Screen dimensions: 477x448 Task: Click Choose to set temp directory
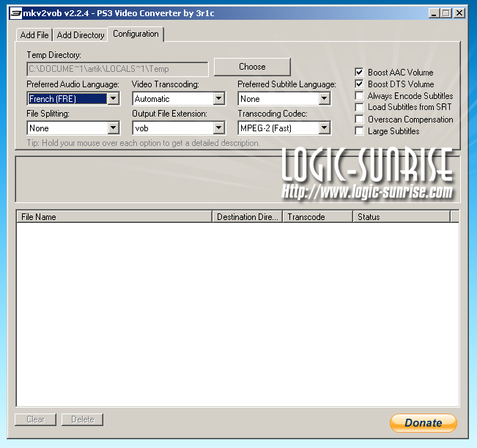tap(252, 67)
